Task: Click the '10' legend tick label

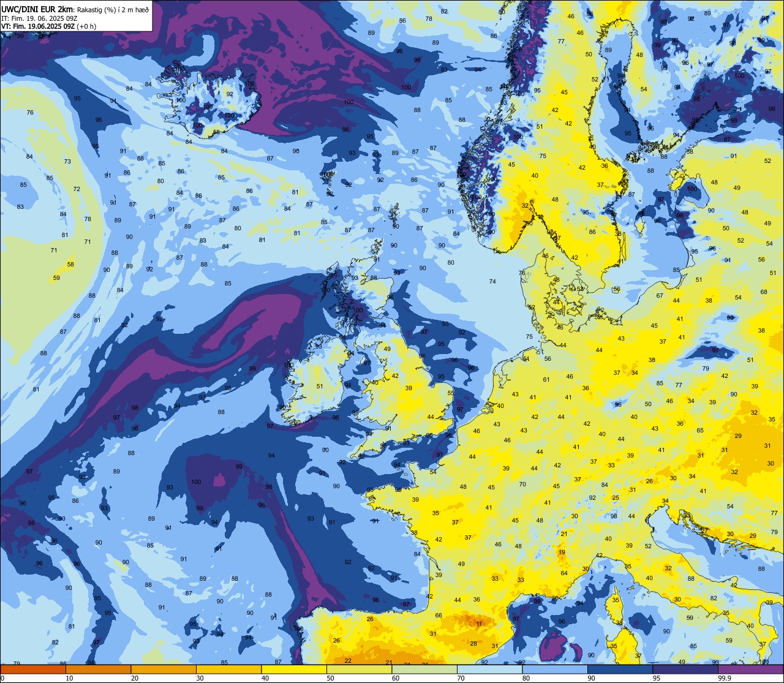Action: coord(69,678)
